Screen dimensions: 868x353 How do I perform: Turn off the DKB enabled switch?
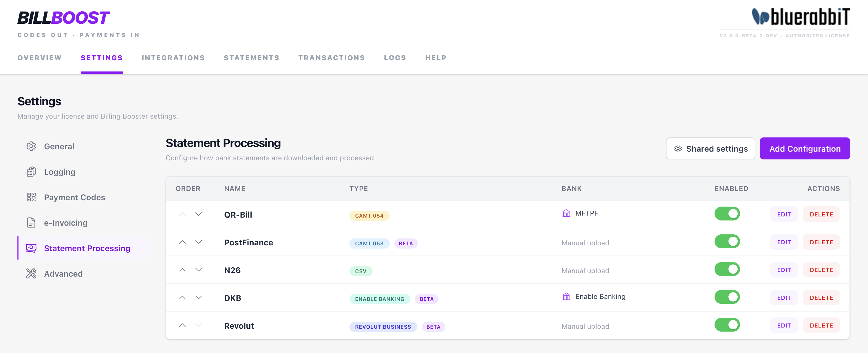pos(727,297)
